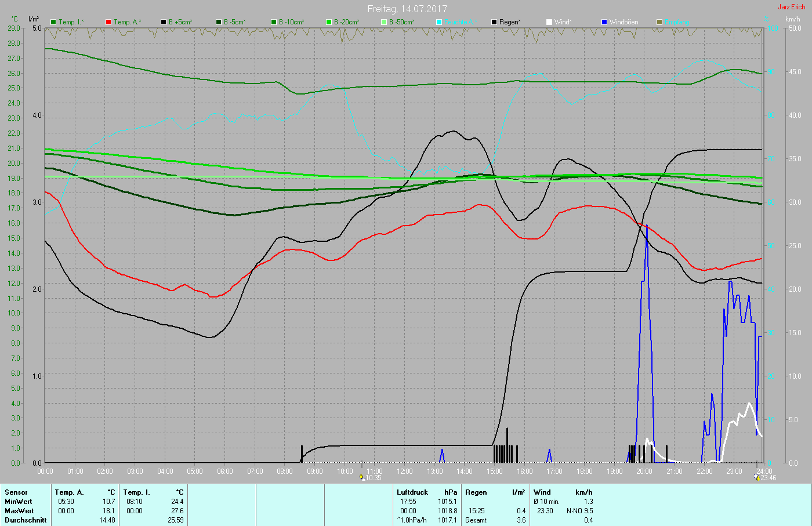This screenshot has height=526, width=812.
Task: Click the Sensor header in the table
Action: tap(16, 492)
